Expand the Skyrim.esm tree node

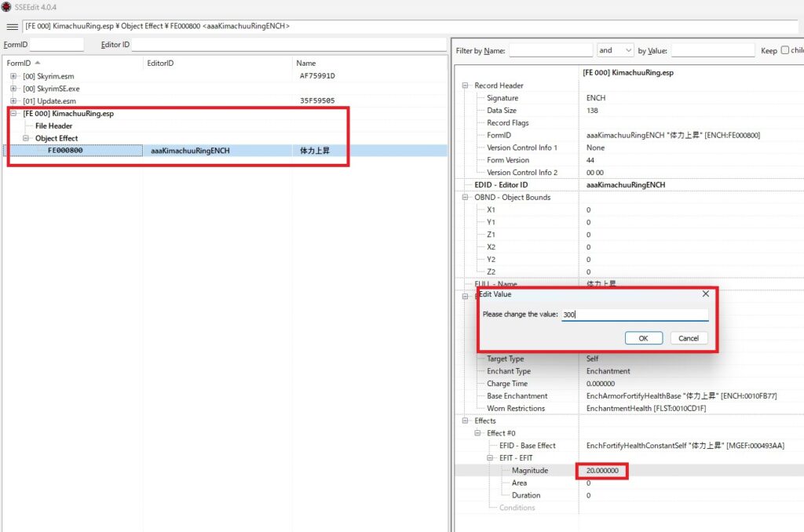click(13, 76)
